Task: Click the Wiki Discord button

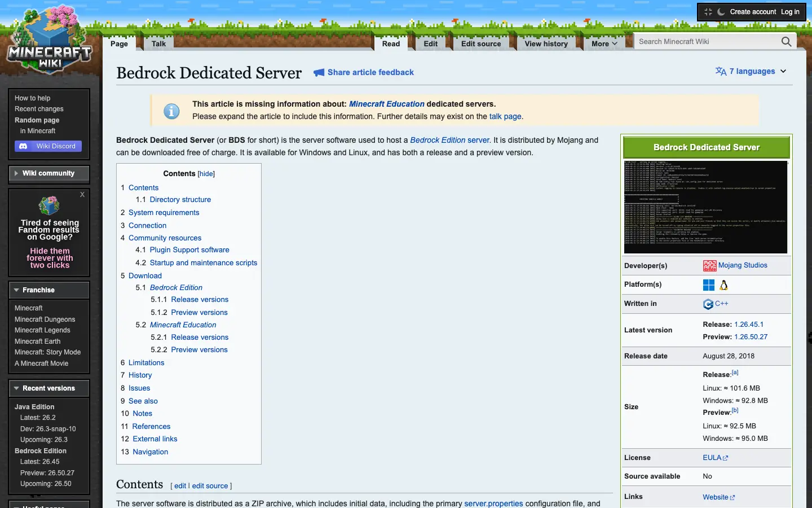Action: 48,146
